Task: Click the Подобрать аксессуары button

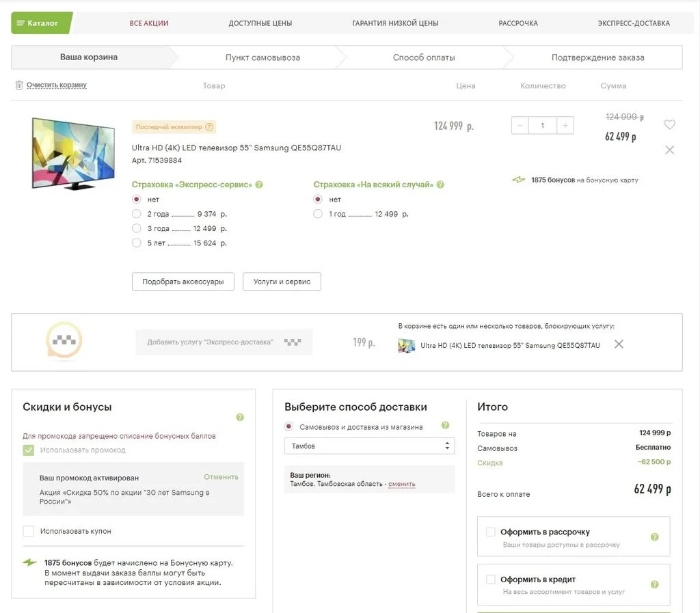Action: click(x=183, y=282)
